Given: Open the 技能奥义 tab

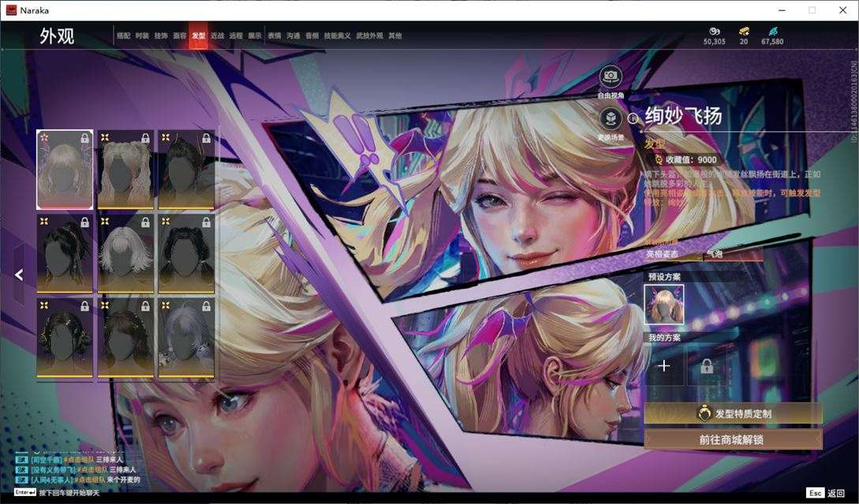Looking at the screenshot, I should pyautogui.click(x=338, y=35).
